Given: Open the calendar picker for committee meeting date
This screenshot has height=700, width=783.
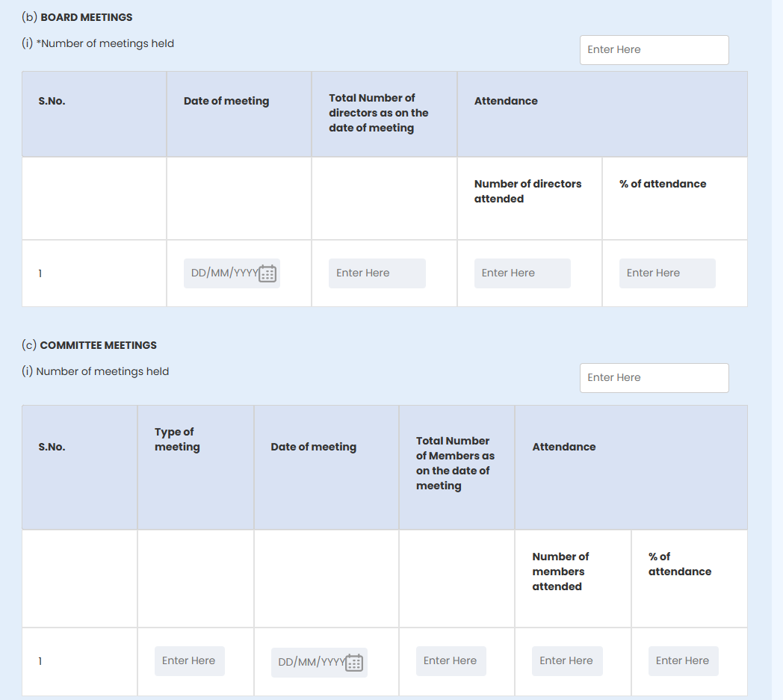Looking at the screenshot, I should coord(354,663).
